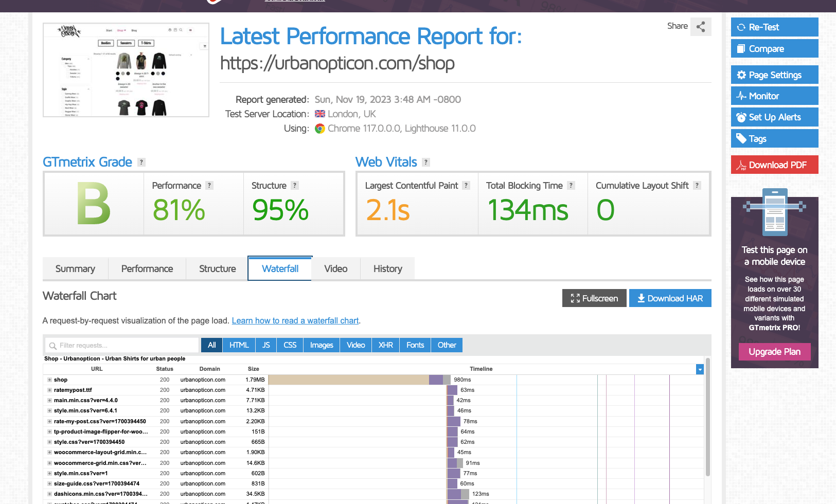The height and width of the screenshot is (504, 836).
Task: Filter requests by CSS
Action: (290, 345)
